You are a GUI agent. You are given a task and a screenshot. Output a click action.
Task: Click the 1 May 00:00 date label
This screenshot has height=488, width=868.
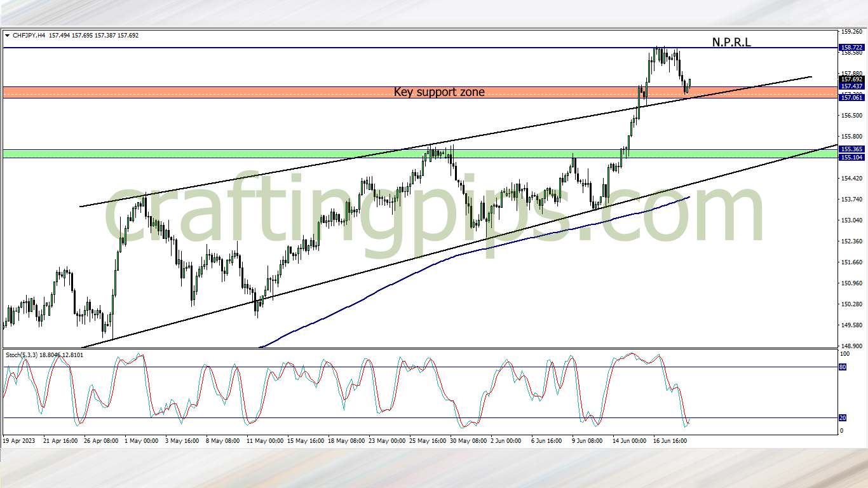click(x=142, y=440)
